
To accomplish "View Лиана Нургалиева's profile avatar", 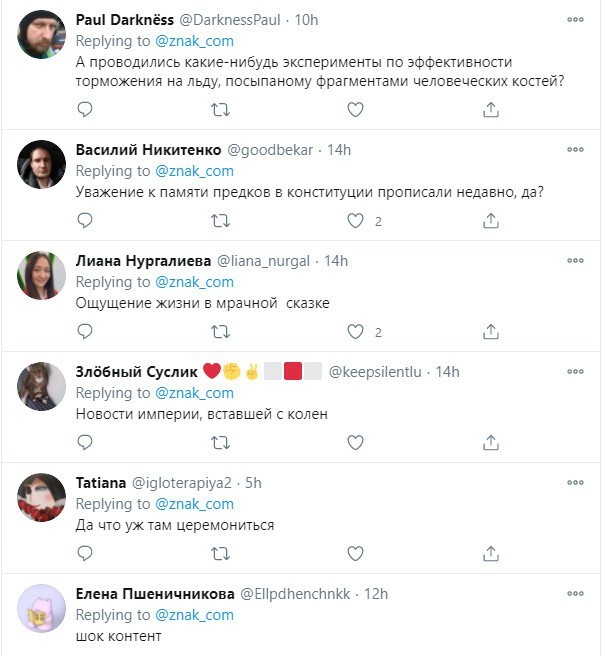I will tap(42, 274).
